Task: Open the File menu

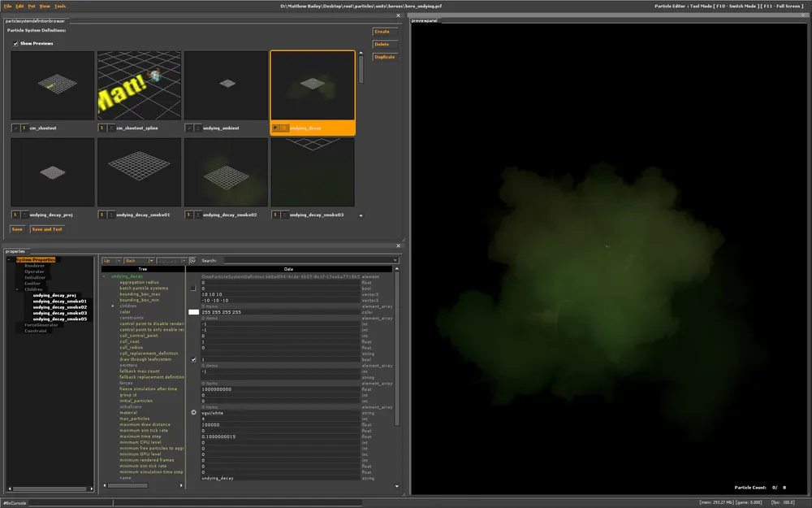Action: (x=7, y=6)
